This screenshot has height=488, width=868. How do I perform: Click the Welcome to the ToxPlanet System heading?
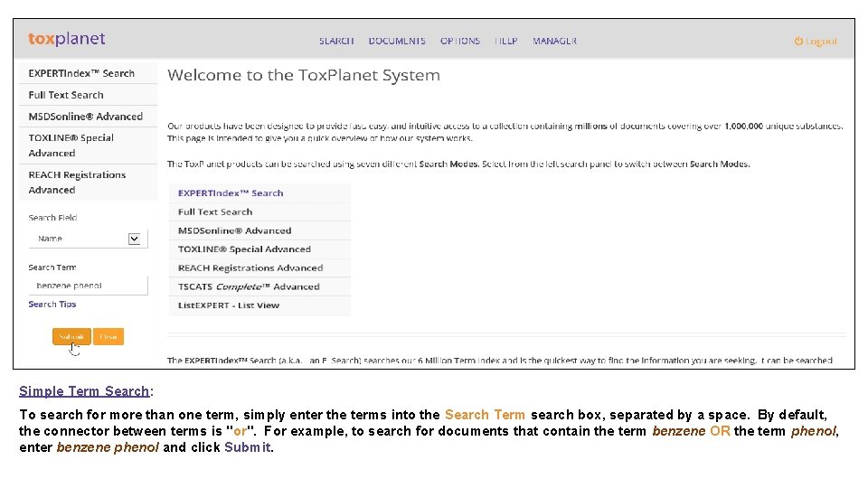[x=304, y=75]
